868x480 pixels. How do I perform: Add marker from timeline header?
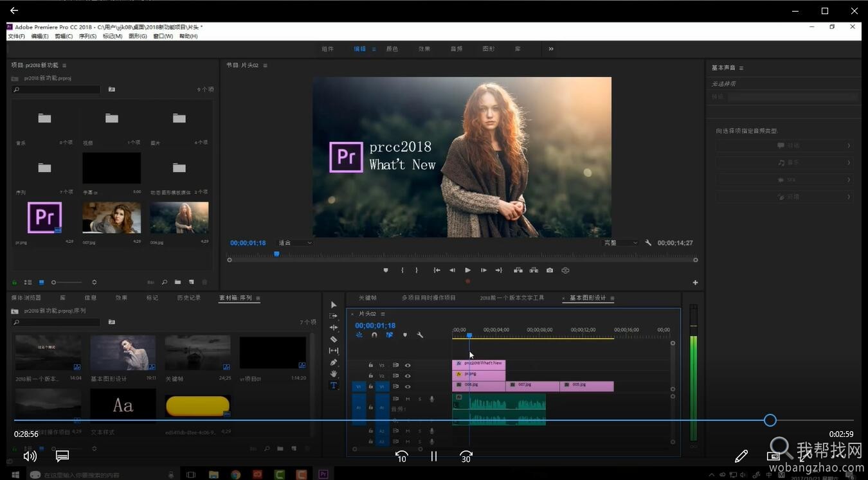pos(404,335)
